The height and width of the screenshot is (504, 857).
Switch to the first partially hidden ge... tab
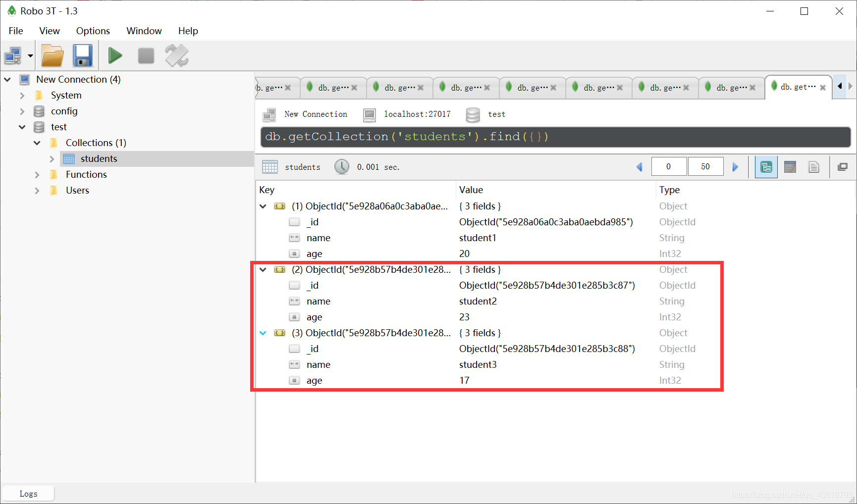(270, 88)
